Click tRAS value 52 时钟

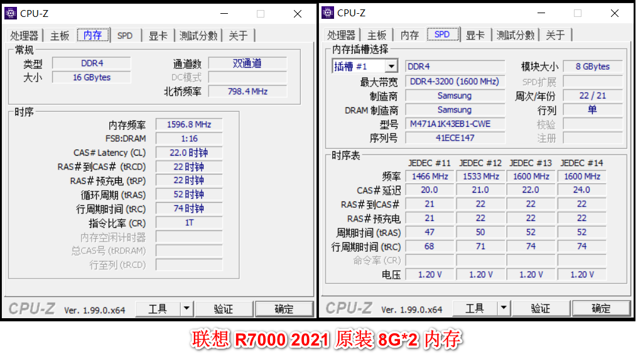coord(189,195)
